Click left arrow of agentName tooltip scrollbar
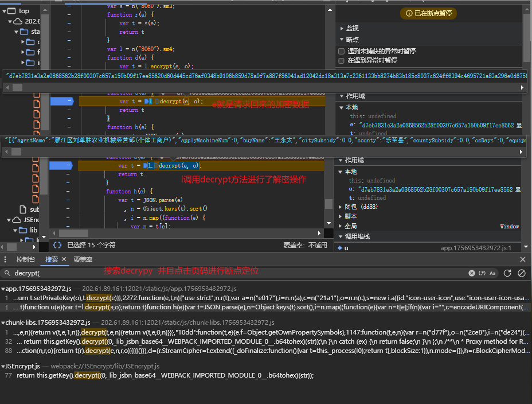The height and width of the screenshot is (404, 532). [x=6, y=151]
